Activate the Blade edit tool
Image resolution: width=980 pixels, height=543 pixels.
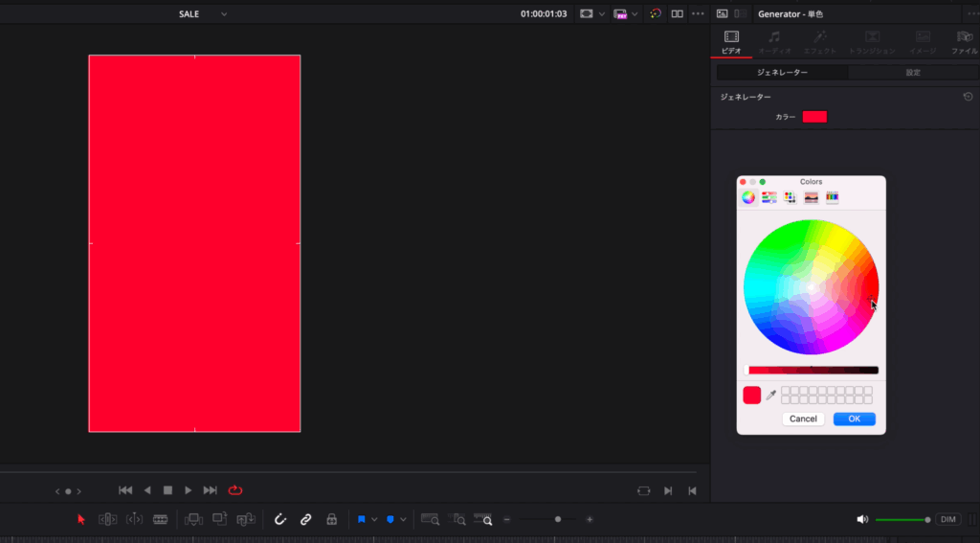click(x=160, y=519)
